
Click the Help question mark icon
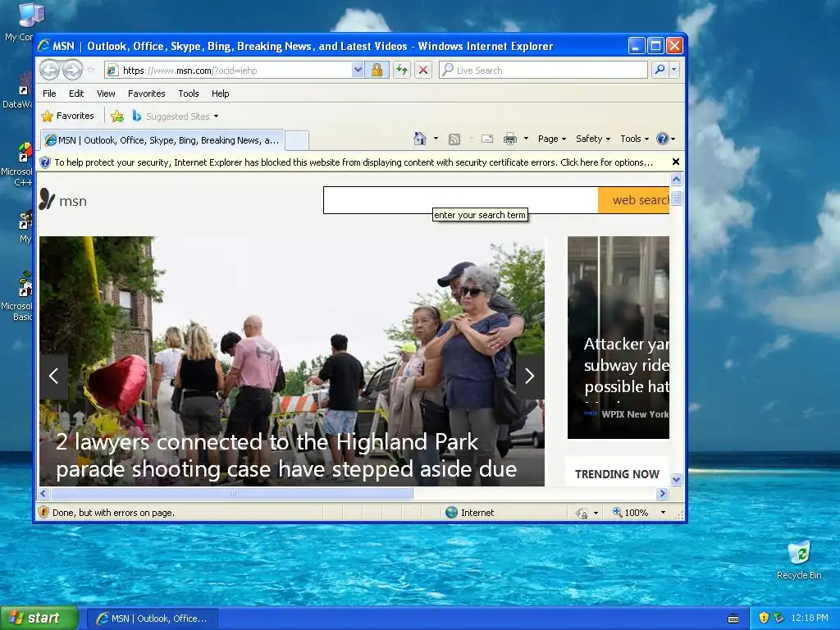663,139
